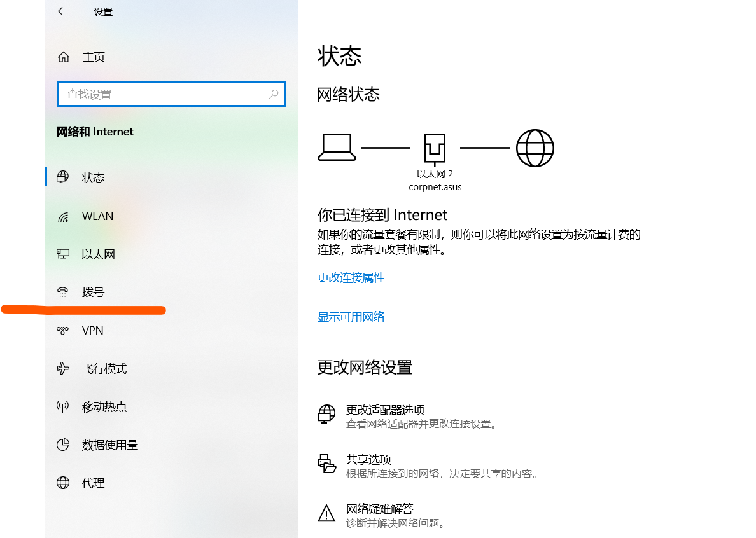
Task: Click the 代理 (Proxy) globe icon
Action: 62,483
